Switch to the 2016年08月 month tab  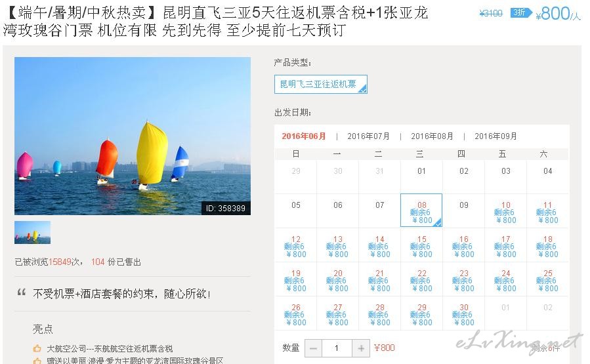pos(432,136)
